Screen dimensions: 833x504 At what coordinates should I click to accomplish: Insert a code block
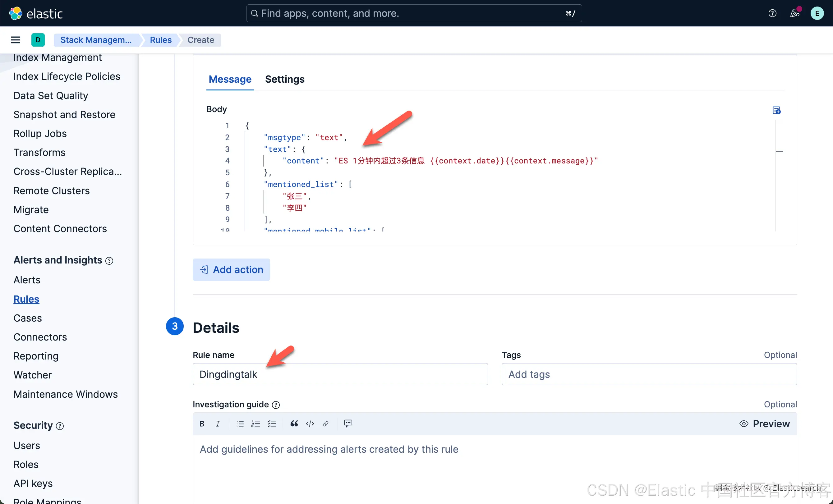coord(310,424)
